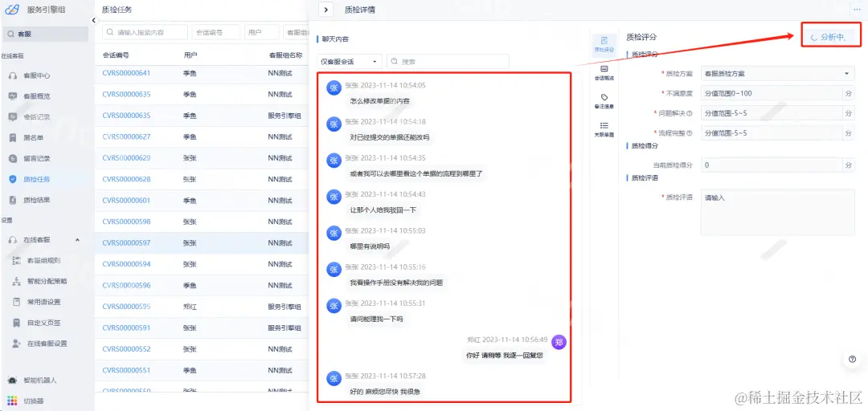Image resolution: width=868 pixels, height=411 pixels.
Task: Click the 智能机器人 robot icon
Action: pyautogui.click(x=13, y=380)
